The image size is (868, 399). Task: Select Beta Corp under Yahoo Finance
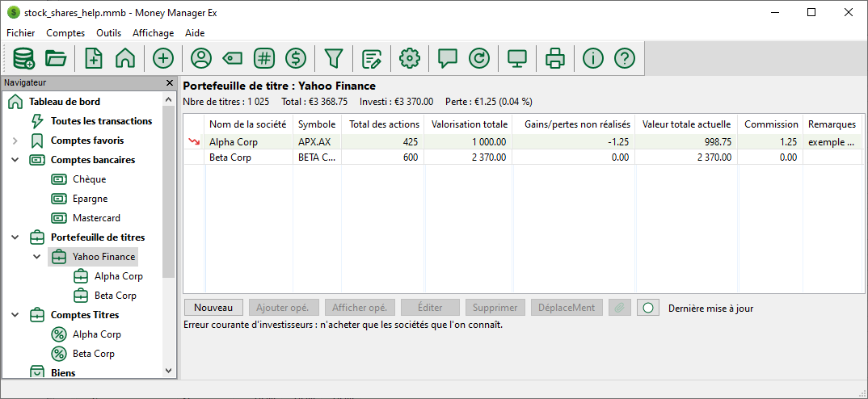(x=115, y=296)
